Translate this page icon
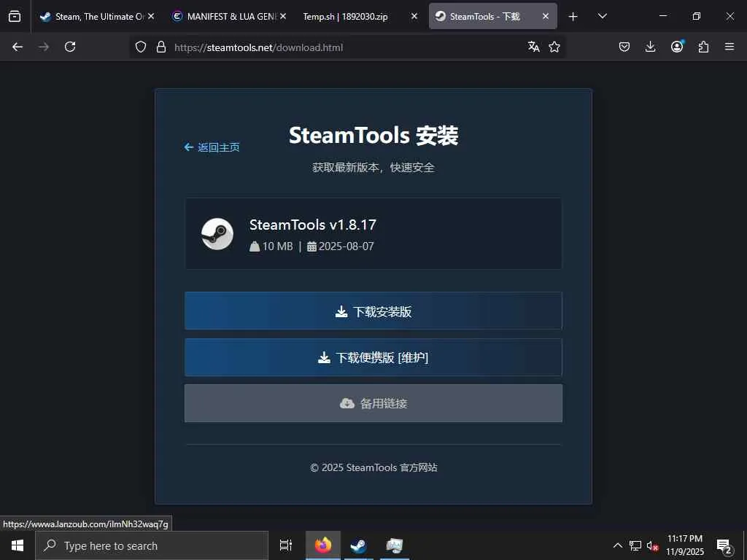This screenshot has width=747, height=560. click(533, 47)
